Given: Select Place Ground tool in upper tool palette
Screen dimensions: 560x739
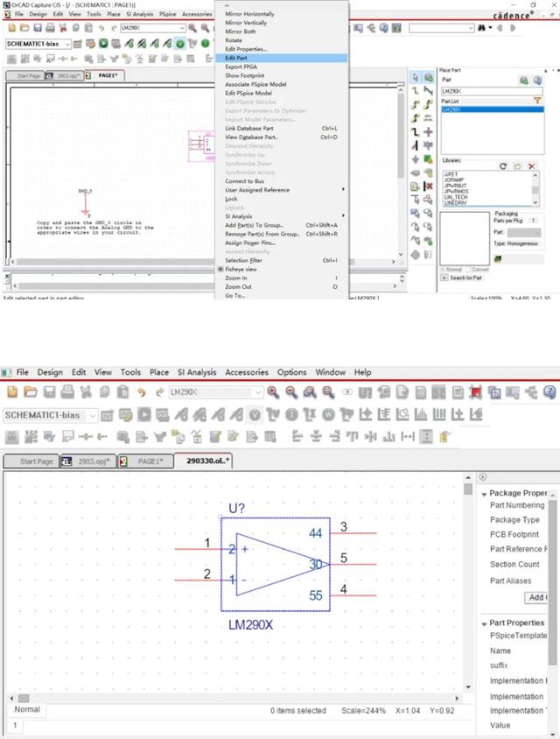Looking at the screenshot, I should (x=416, y=159).
